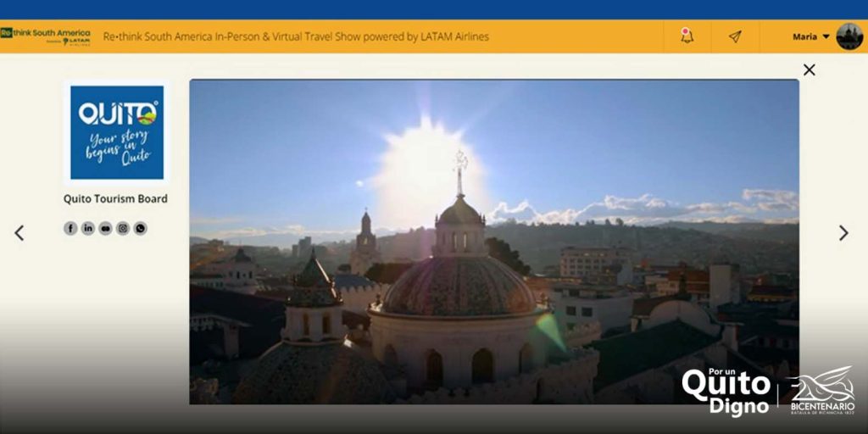This screenshot has width=868, height=434.
Task: Open the notifications bell
Action: 687,36
